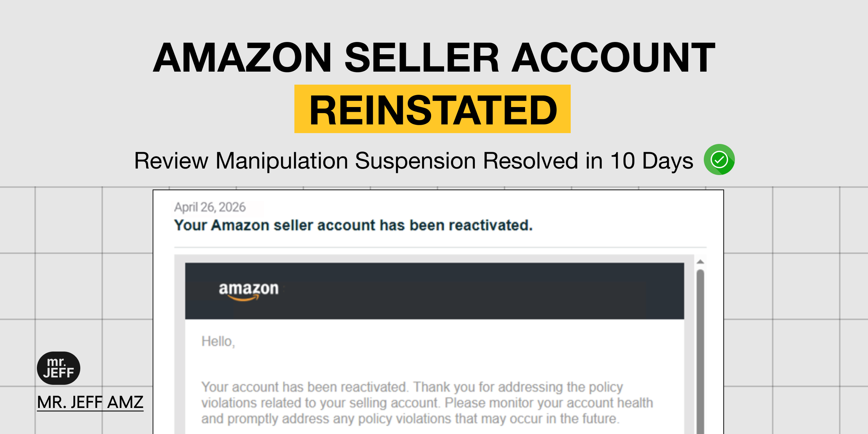Screen dimensions: 868x434
Task: Click the email's vertical scrollbar thumb
Action: (x=700, y=351)
